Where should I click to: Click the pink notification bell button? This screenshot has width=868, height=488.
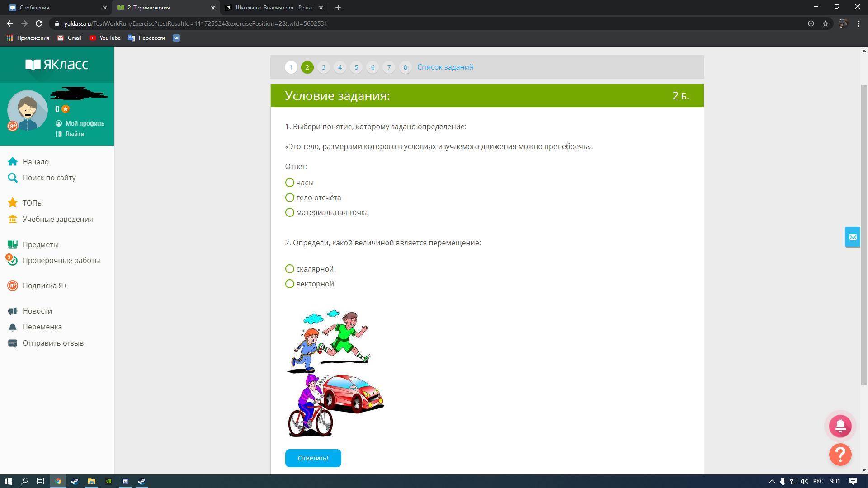point(840,426)
